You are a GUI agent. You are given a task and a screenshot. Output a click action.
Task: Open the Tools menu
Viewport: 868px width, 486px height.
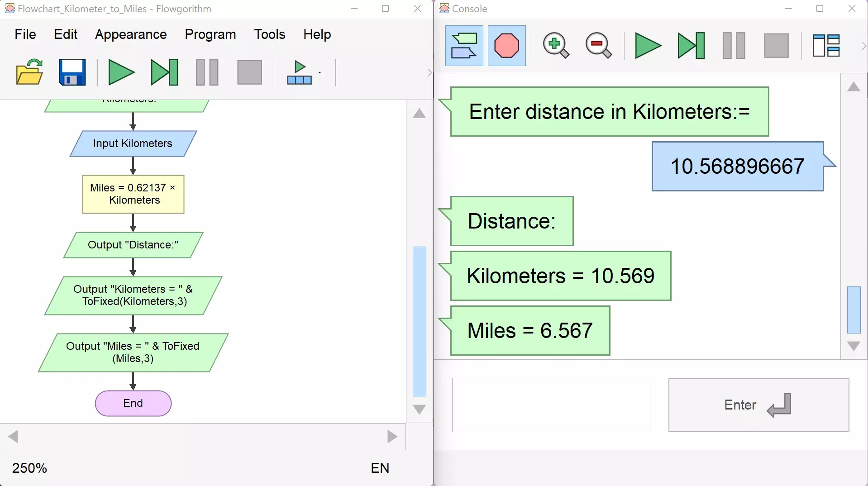click(269, 34)
